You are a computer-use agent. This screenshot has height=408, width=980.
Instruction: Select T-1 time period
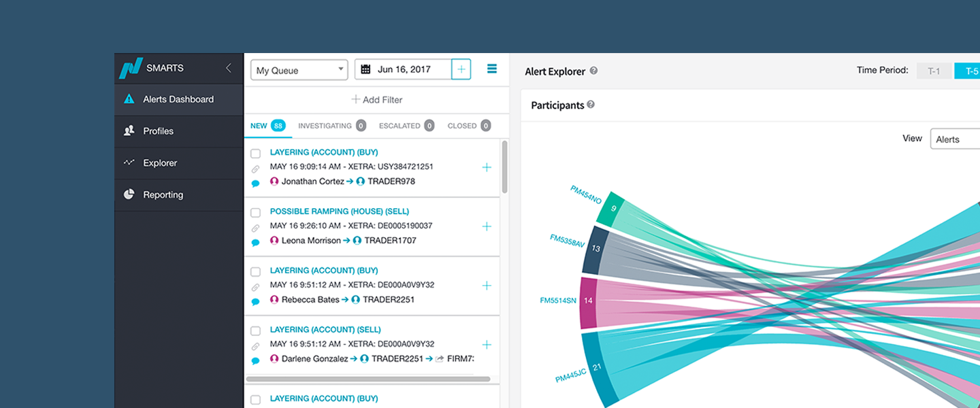pos(934,71)
